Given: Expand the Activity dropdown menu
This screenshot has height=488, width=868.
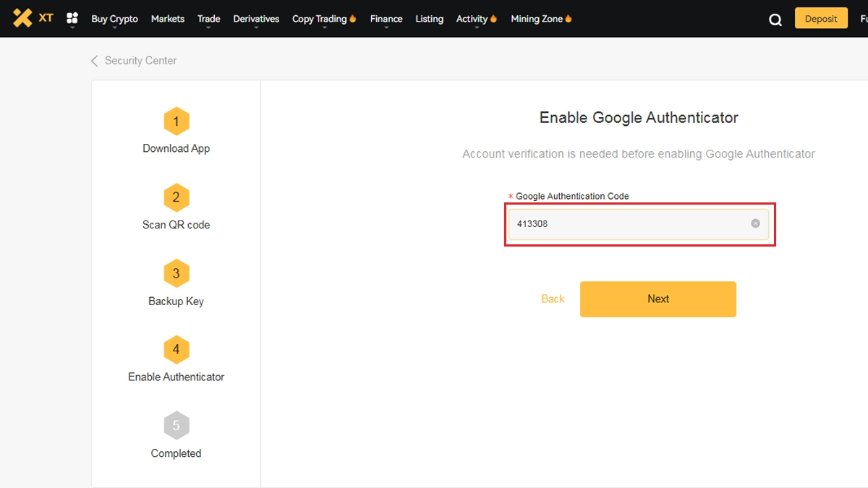Looking at the screenshot, I should [477, 19].
